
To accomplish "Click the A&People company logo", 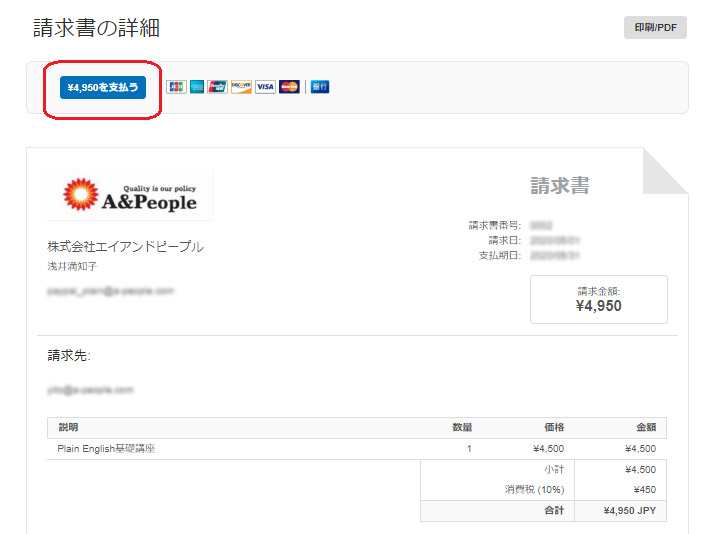I will click(x=130, y=195).
